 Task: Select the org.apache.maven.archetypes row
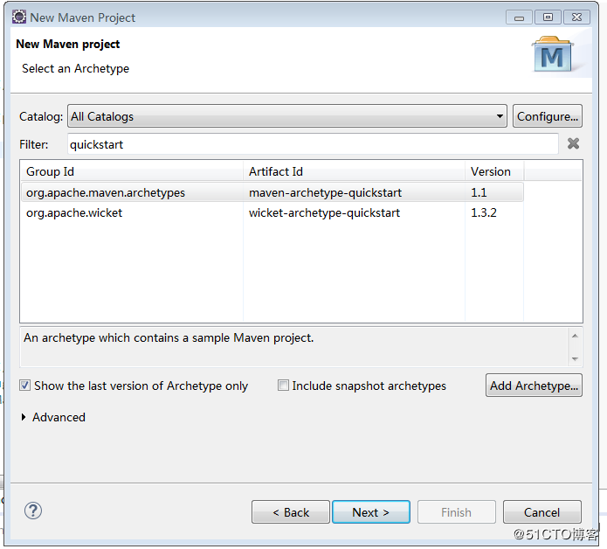273,192
